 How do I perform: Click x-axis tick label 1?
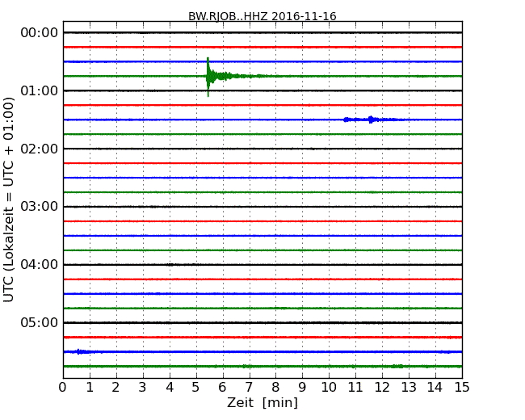pyautogui.click(x=90, y=388)
